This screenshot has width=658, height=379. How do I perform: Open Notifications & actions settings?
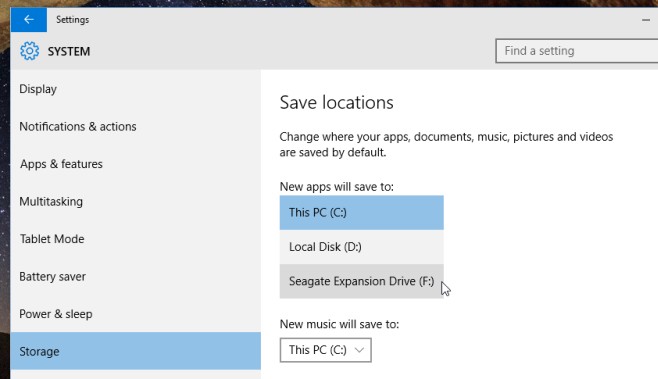click(136, 126)
